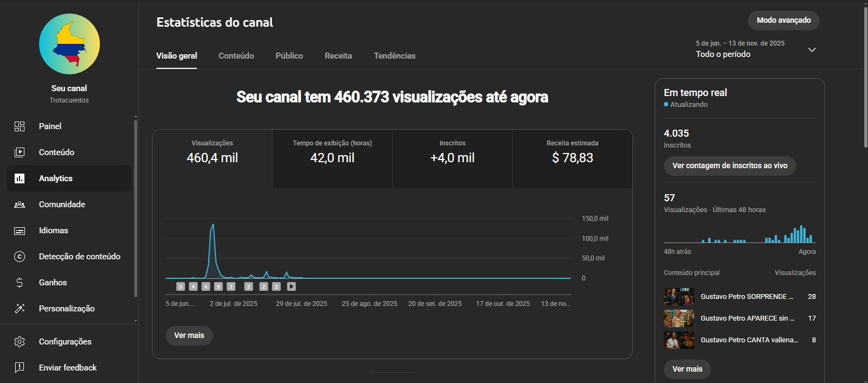Click the 48-hour views mini bar chart
The width and height of the screenshot is (868, 383).
pyautogui.click(x=739, y=234)
